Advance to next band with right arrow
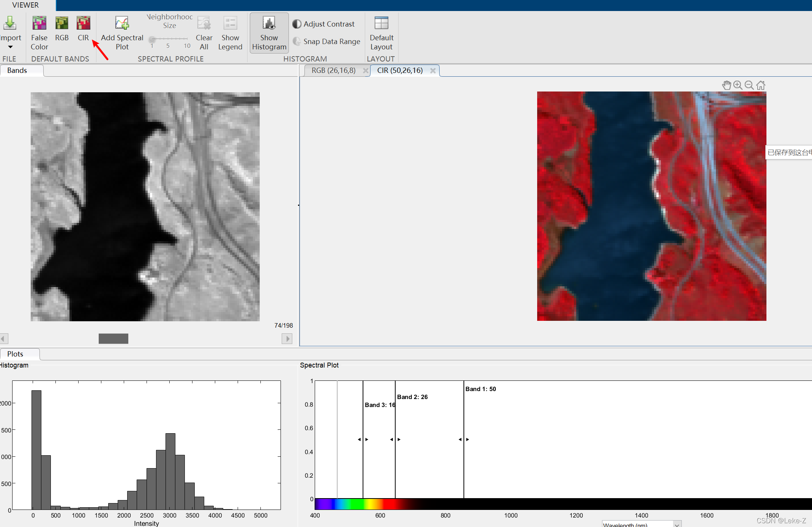812x527 pixels. 287,338
